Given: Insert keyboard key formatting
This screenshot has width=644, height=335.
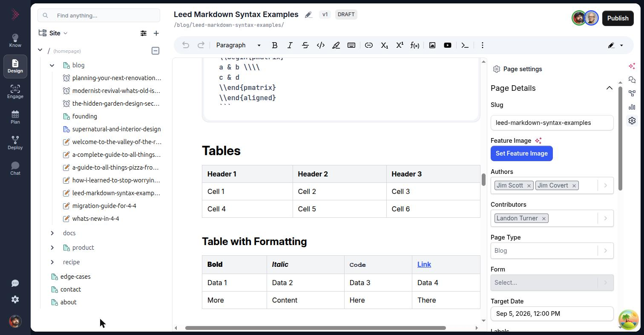Looking at the screenshot, I should coord(351,45).
